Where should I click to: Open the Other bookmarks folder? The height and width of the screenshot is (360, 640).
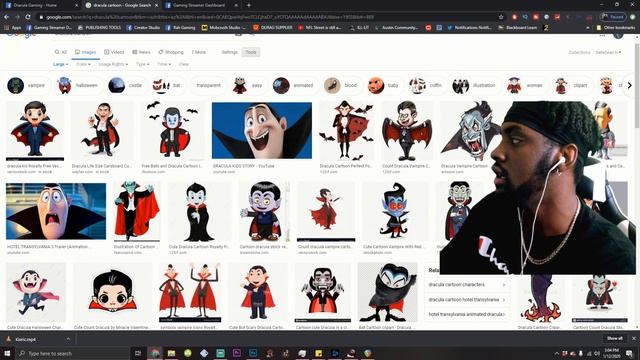616,27
